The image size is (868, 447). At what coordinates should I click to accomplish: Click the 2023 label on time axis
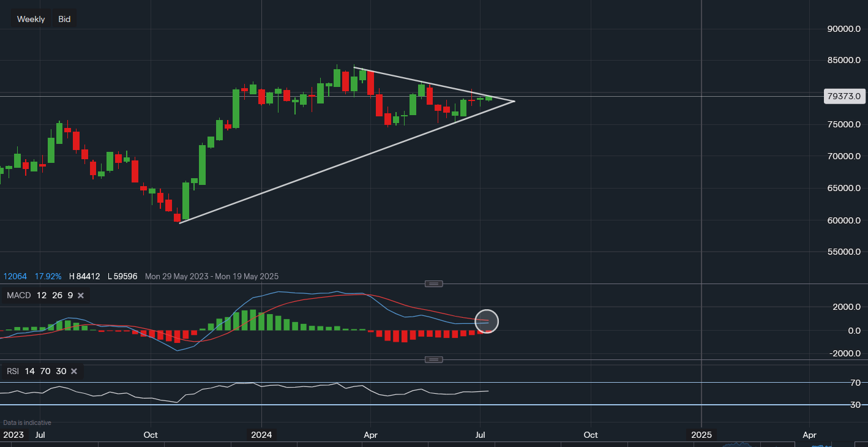coord(13,435)
